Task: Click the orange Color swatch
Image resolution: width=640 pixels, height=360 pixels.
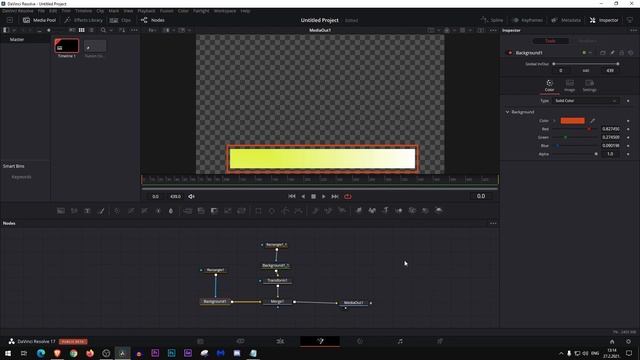Action: (x=572, y=121)
